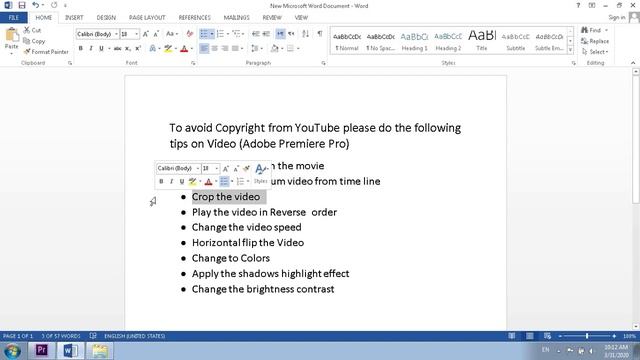Screen dimensions: 640x360
Task: Decrease indent in Paragraph group
Action: pyautogui.click(x=256, y=34)
